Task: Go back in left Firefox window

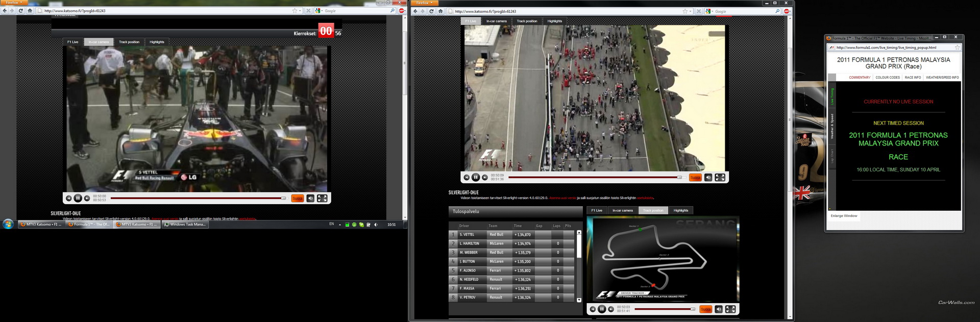Action: click(x=5, y=10)
